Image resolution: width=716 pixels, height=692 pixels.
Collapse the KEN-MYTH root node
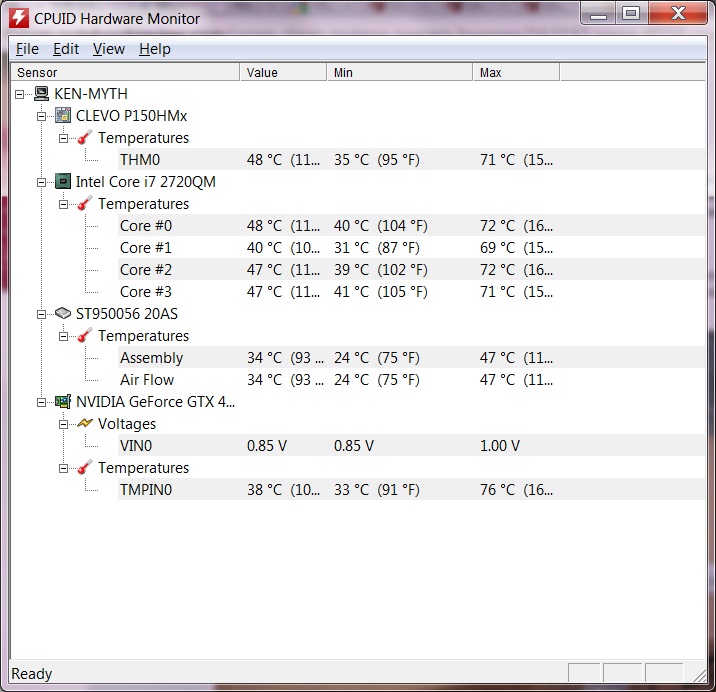point(19,95)
